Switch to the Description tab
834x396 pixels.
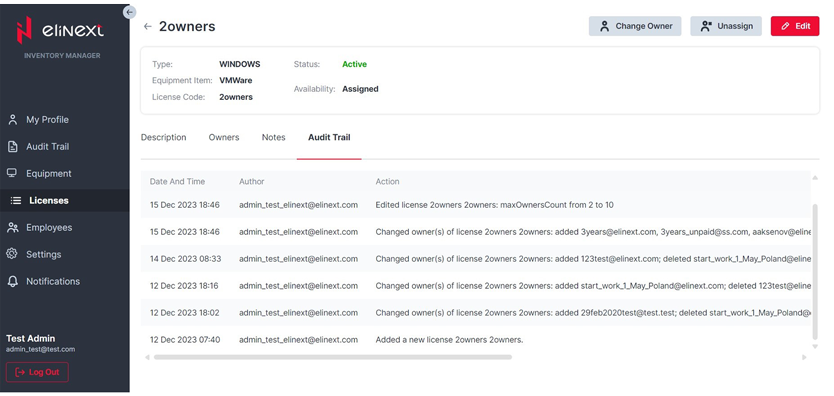(163, 137)
